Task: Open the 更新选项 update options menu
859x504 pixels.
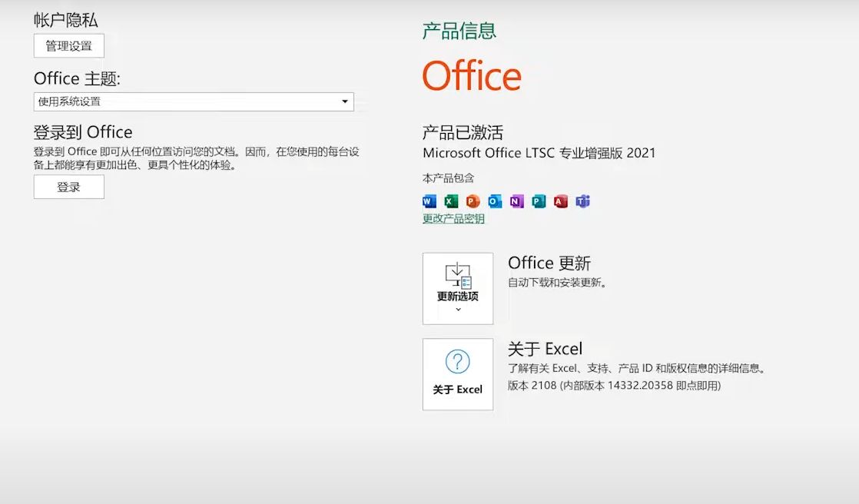Action: [458, 289]
